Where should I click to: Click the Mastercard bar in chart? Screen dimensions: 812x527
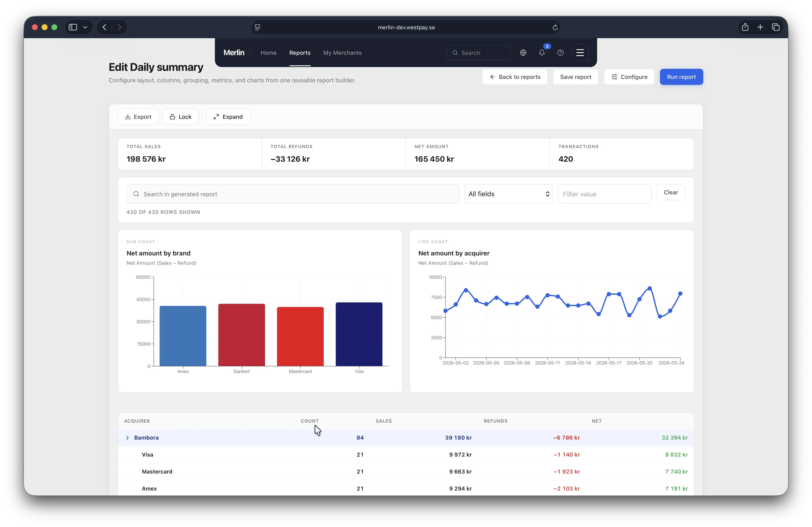(300, 337)
